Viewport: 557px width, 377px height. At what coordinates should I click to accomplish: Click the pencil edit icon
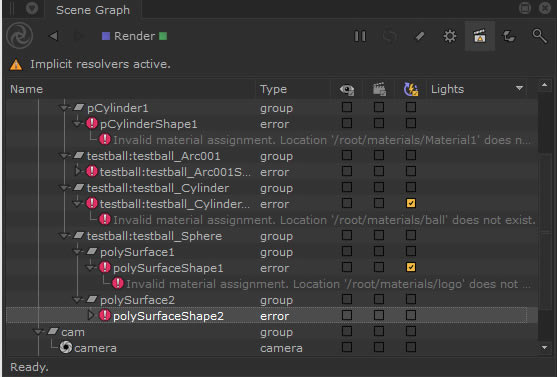(x=420, y=36)
